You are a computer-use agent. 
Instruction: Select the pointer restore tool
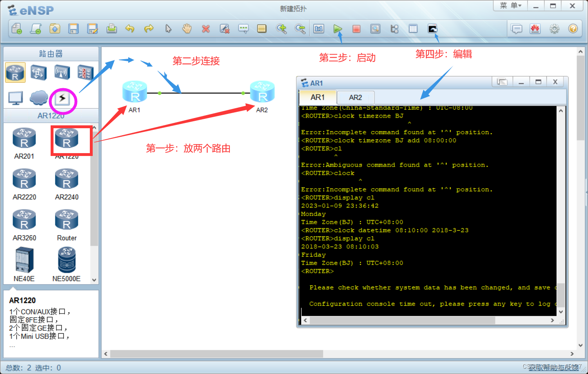click(168, 29)
